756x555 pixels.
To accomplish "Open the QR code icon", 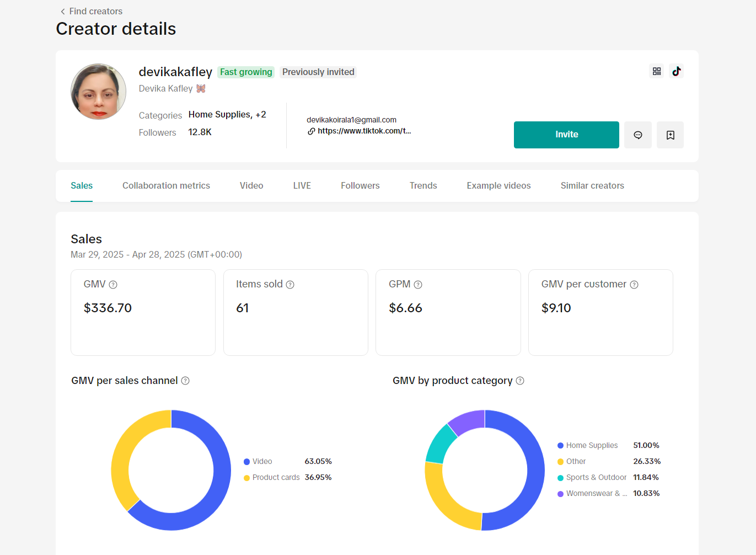I will click(x=657, y=71).
